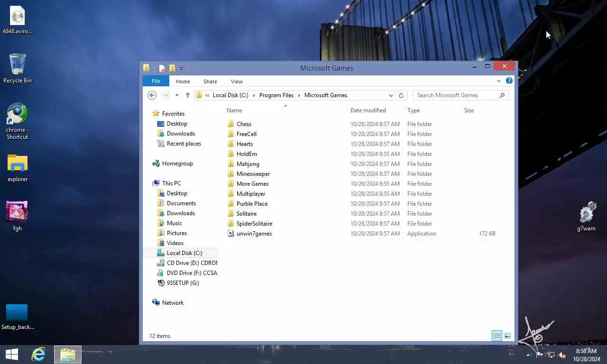The width and height of the screenshot is (607, 364).
Task: Select the Solitaire folder icon
Action: click(231, 214)
